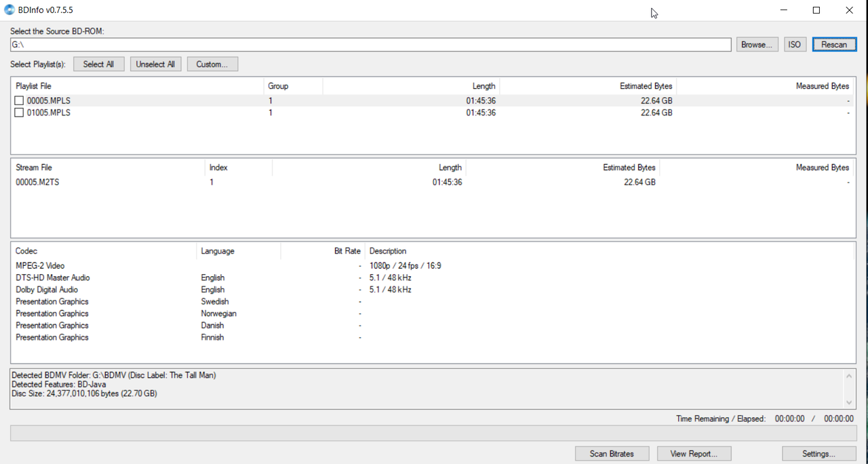This screenshot has width=868, height=464.
Task: Click the Detected BDMV Folder line
Action: (x=114, y=375)
